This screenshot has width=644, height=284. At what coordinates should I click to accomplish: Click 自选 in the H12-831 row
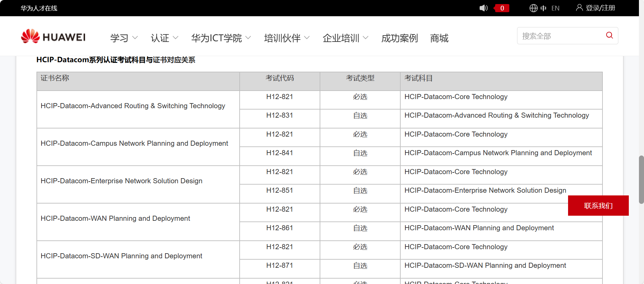[x=360, y=116]
